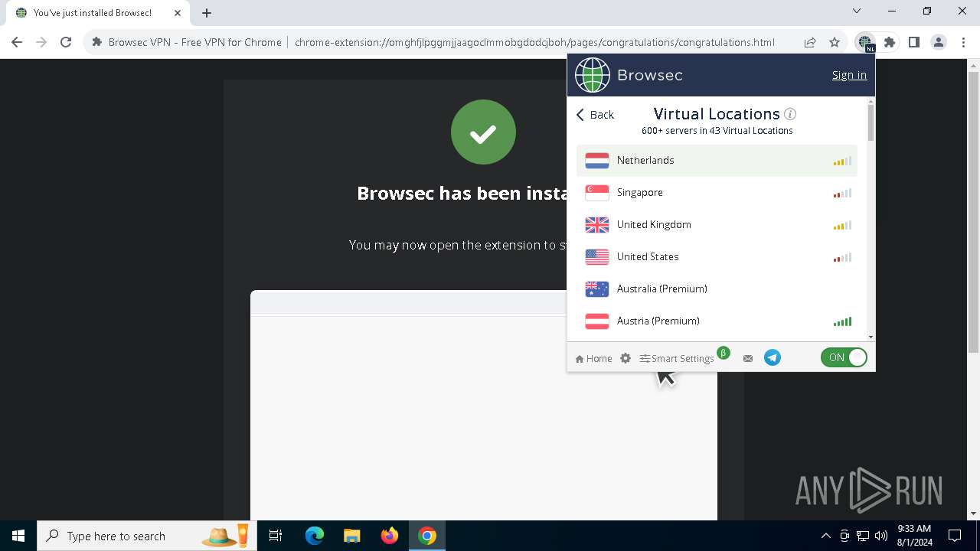Open Smart Settings in footer
Image resolution: width=980 pixels, height=551 pixels.
[x=677, y=358]
